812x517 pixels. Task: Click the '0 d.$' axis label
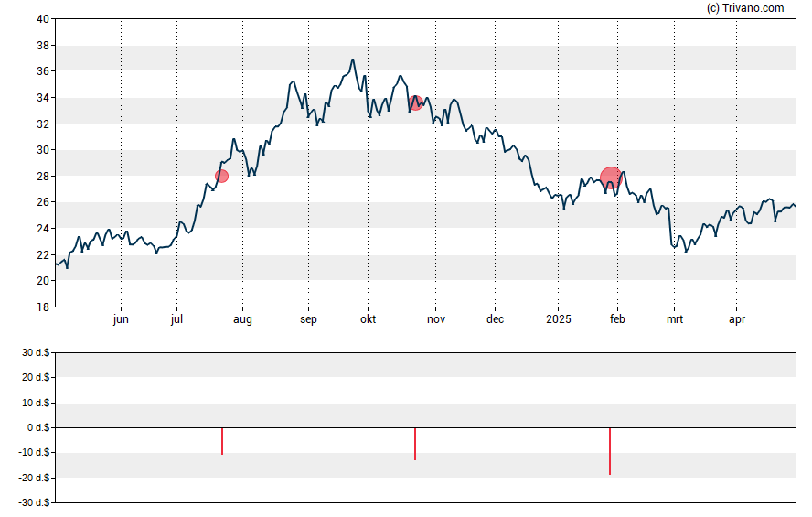click(38, 428)
